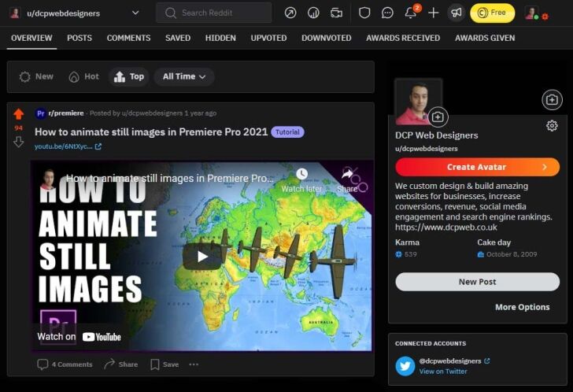Open the r/premiere subreddit link
The height and width of the screenshot is (392, 573).
(x=66, y=113)
